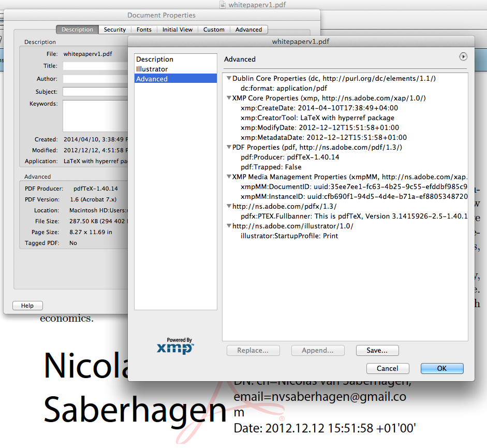This screenshot has height=448, width=487.
Task: Select the xmp:MetadataDate row
Action: pos(323,137)
